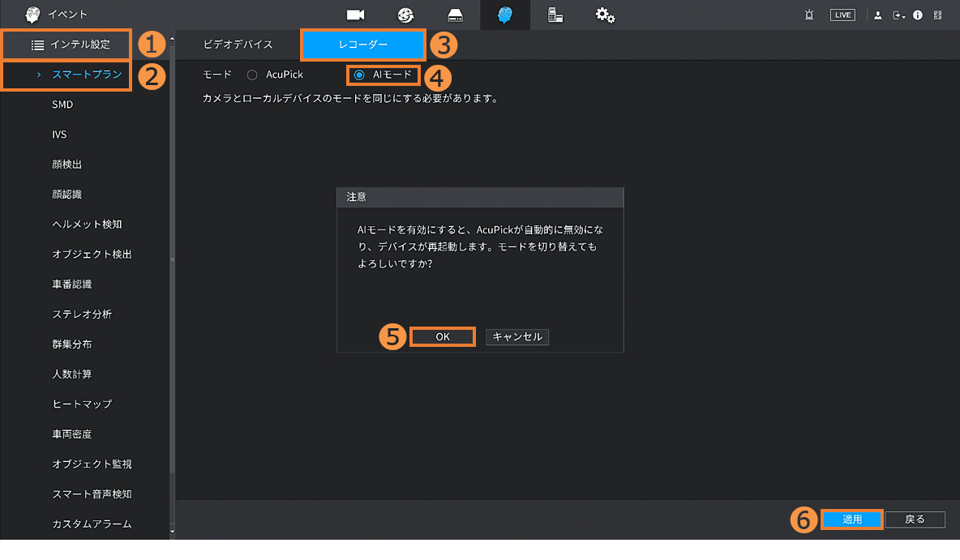Screen dimensions: 960x560
Task: Open 顔検出 in the sidebar
Action: pyautogui.click(x=67, y=165)
